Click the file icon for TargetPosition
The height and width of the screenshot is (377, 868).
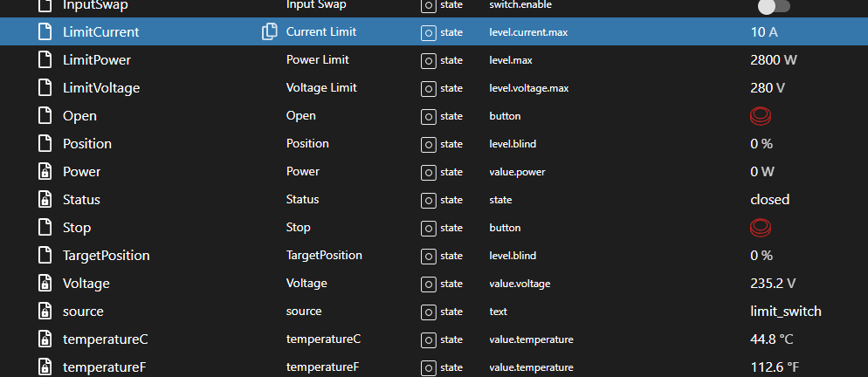tap(45, 256)
